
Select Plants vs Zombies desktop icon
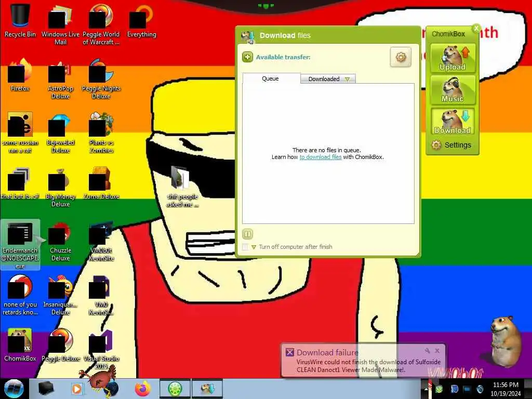(101, 132)
